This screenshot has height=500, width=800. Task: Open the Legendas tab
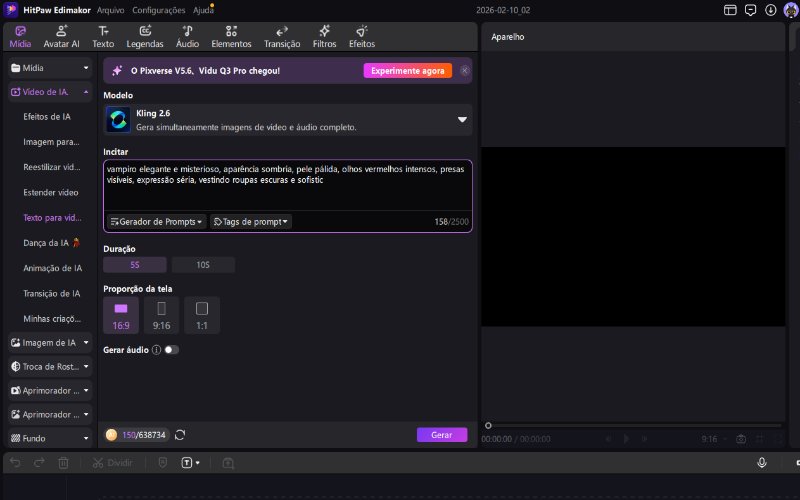[145, 37]
